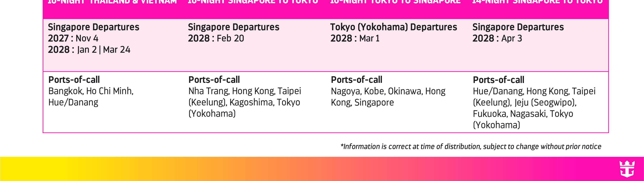Image resolution: width=644 pixels, height=181 pixels.
Task: Click the Nagoya, Kobe, Okinawa ports list
Action: (388, 91)
